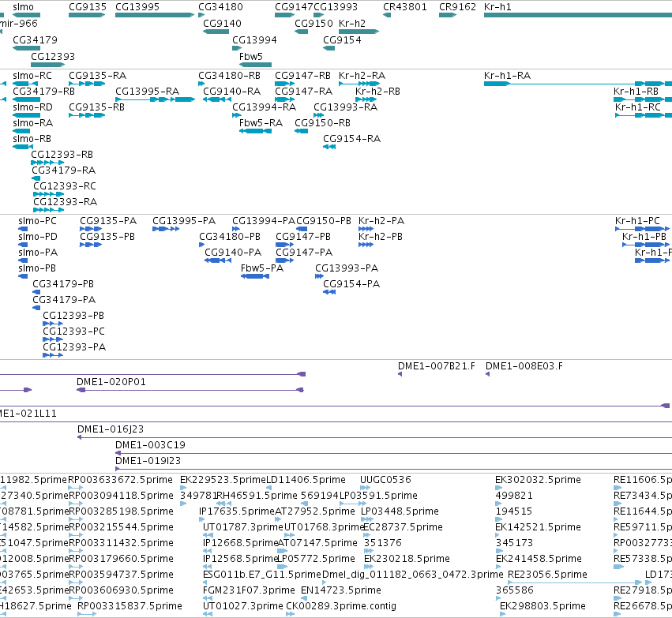Select EST RE23056.5prime
Viewport: 672px width, 618px height.
click(547, 575)
